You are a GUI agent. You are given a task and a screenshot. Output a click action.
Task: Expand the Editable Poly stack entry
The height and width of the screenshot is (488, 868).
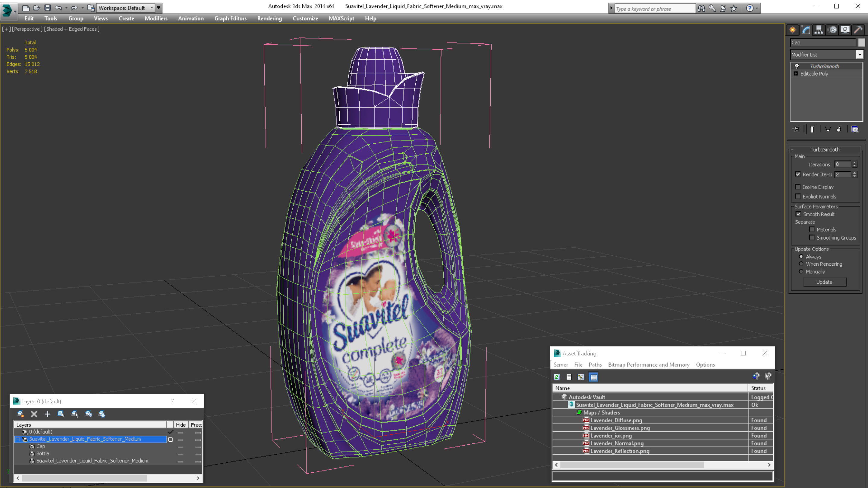pyautogui.click(x=796, y=74)
